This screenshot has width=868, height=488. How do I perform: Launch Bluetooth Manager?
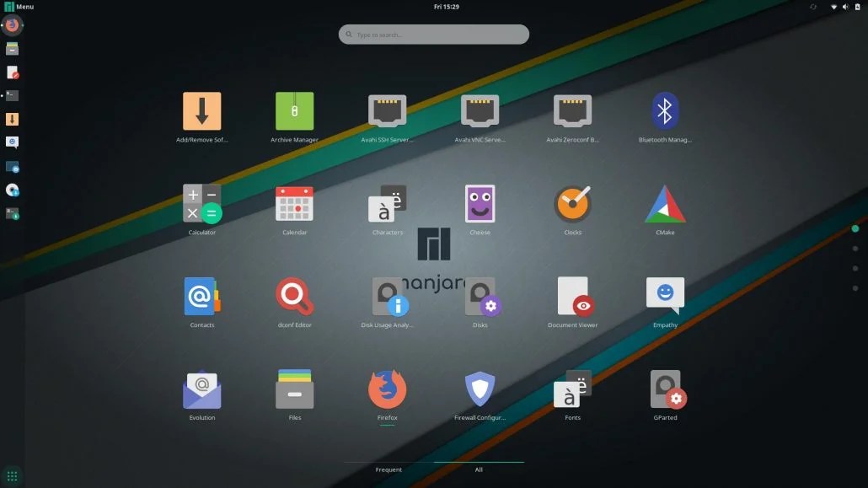(x=665, y=117)
